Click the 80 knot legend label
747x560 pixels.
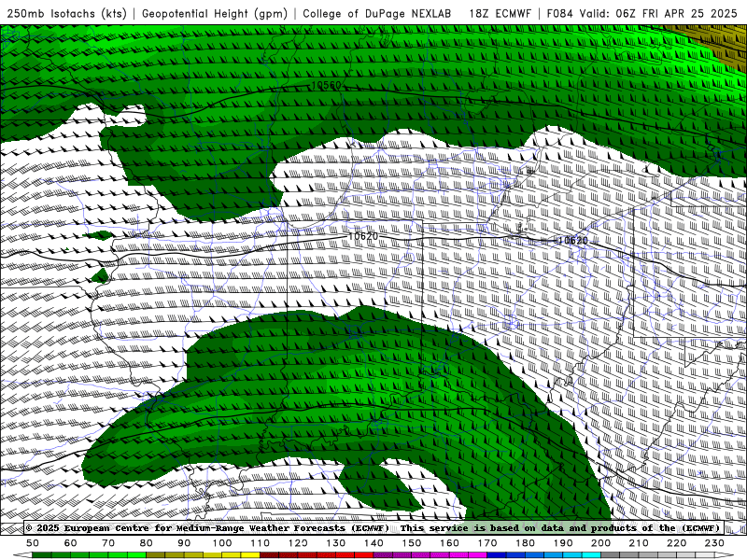coord(147,543)
